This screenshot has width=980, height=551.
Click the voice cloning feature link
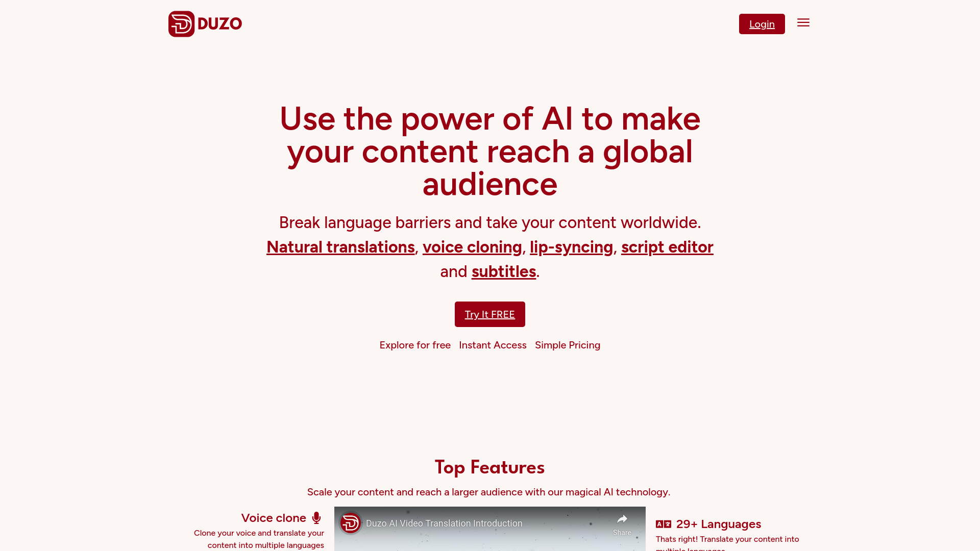472,247
